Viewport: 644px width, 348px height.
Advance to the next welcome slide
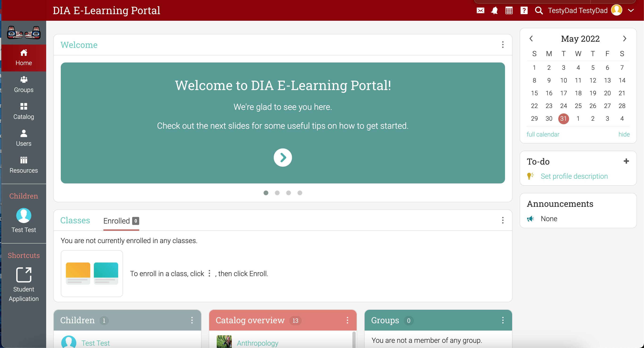point(282,157)
